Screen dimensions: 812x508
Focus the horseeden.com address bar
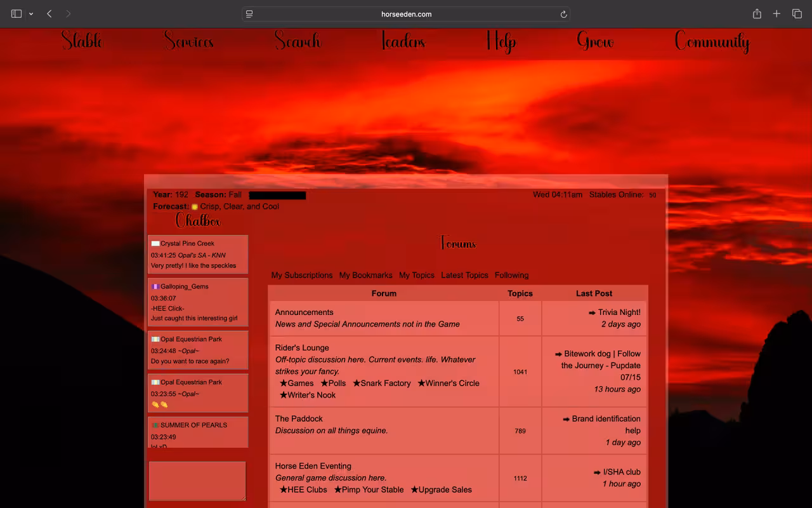tap(406, 14)
